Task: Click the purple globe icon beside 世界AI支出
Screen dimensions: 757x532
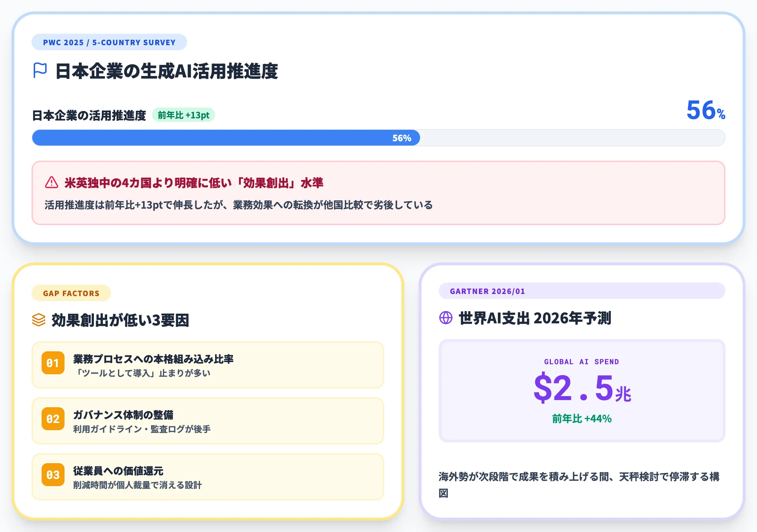Action: click(x=446, y=318)
